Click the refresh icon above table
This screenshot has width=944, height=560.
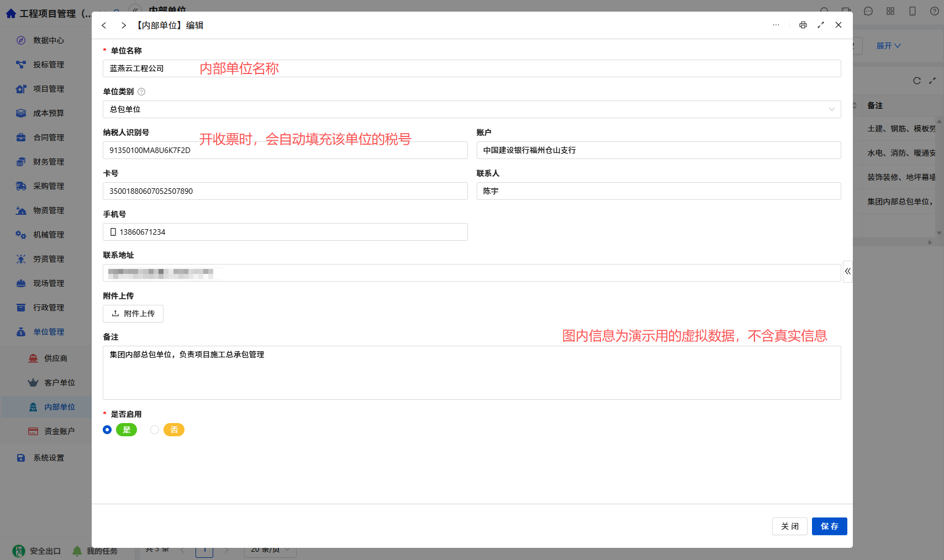tap(917, 81)
